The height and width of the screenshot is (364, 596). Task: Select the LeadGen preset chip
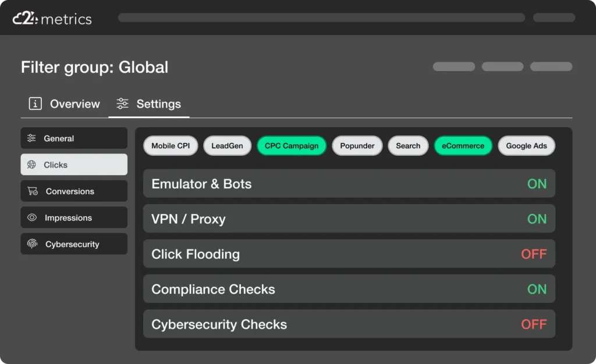228,146
